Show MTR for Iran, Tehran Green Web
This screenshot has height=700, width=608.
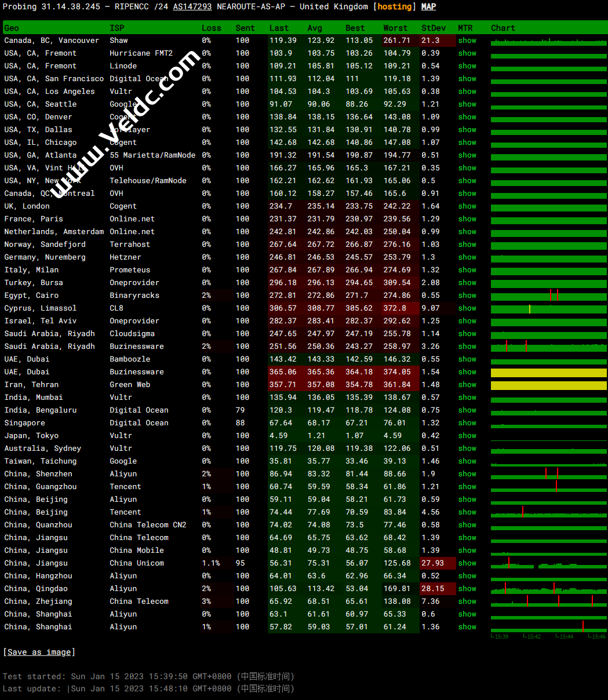click(467, 385)
